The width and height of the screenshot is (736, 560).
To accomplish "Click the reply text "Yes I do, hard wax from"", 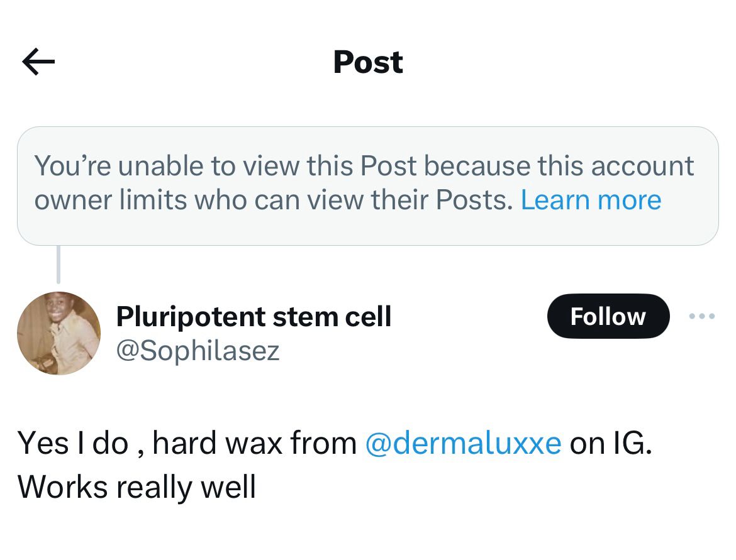I will click(187, 443).
